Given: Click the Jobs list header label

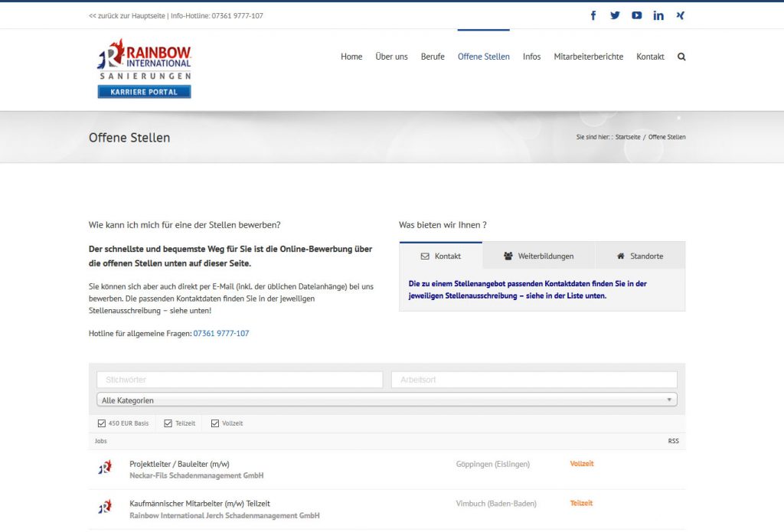Looking at the screenshot, I should [x=100, y=441].
